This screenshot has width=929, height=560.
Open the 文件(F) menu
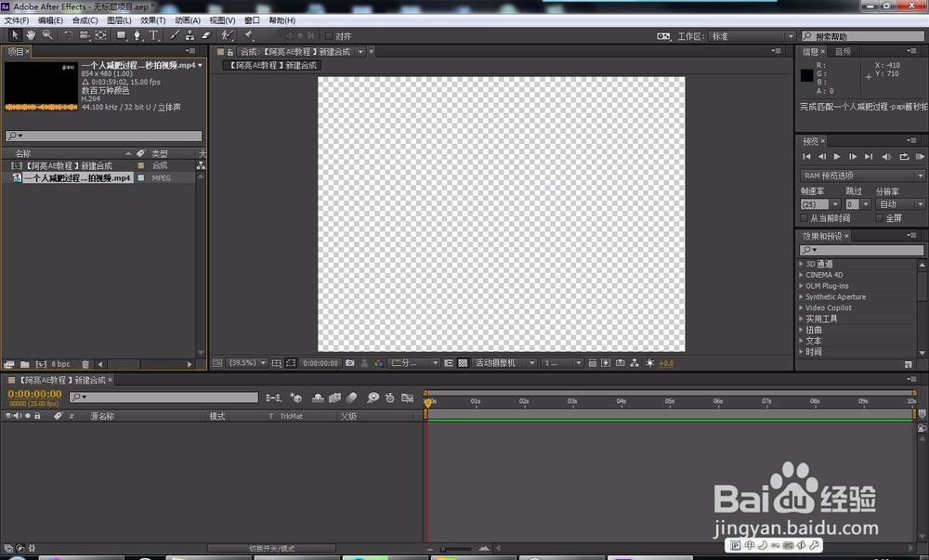17,20
